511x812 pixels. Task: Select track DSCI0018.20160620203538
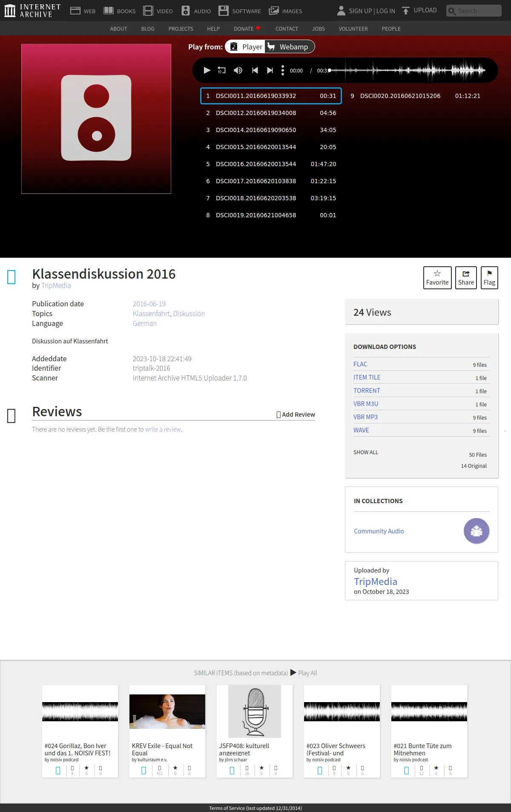tap(271, 198)
